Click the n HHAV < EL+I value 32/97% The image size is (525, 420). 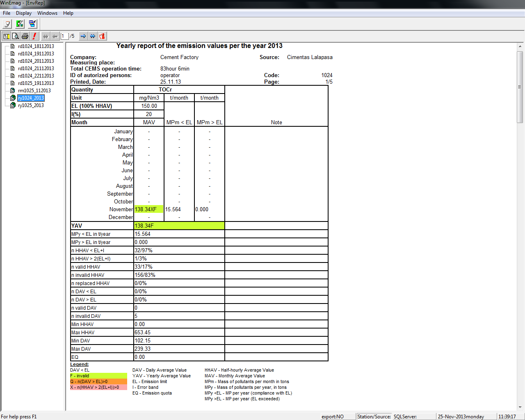click(144, 251)
